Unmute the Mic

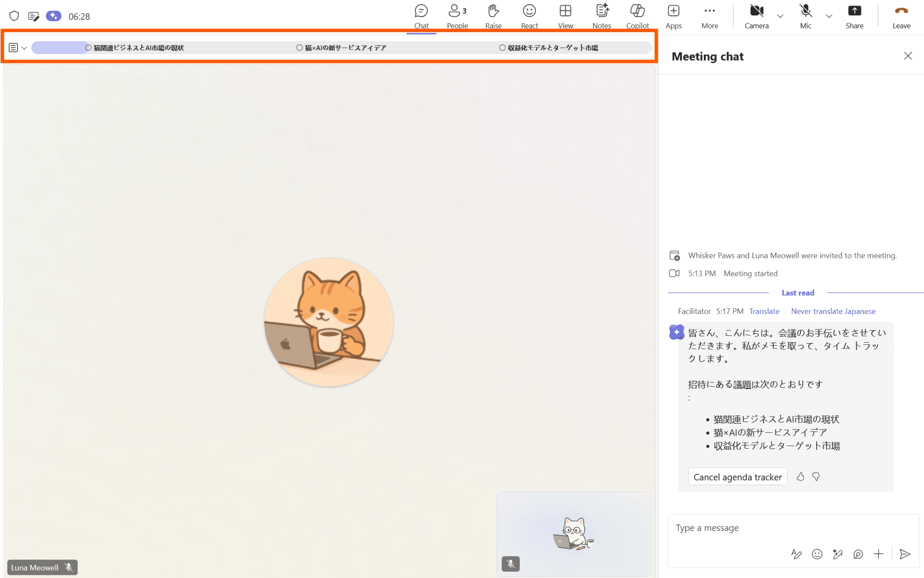point(805,16)
